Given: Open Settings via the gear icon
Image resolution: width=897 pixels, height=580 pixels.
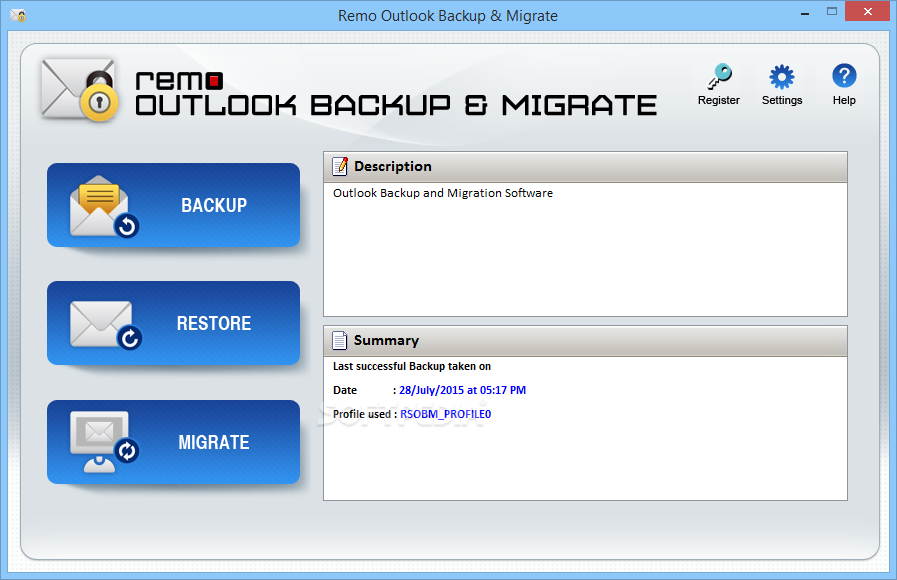Looking at the screenshot, I should pos(781,77).
